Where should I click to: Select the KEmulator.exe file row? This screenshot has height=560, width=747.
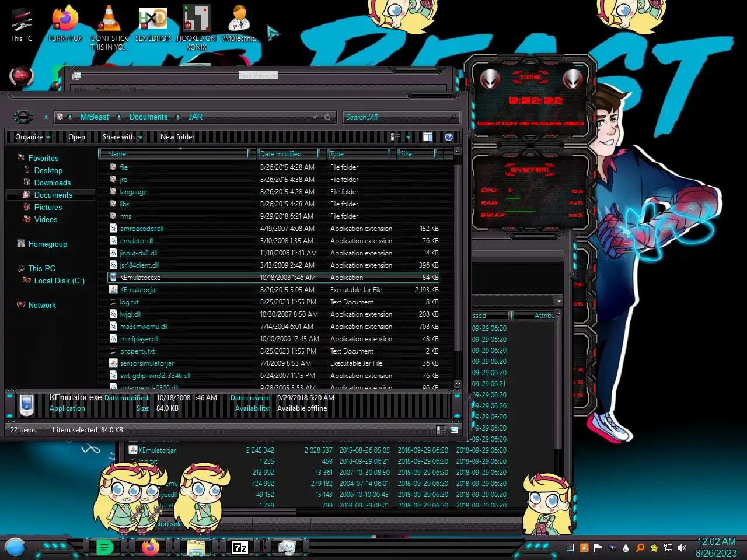(274, 278)
